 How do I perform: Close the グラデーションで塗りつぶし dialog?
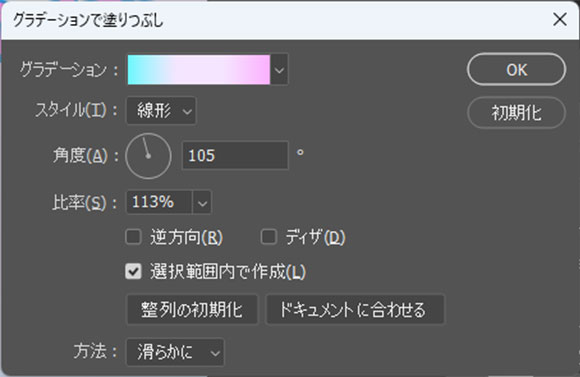pyautogui.click(x=560, y=19)
